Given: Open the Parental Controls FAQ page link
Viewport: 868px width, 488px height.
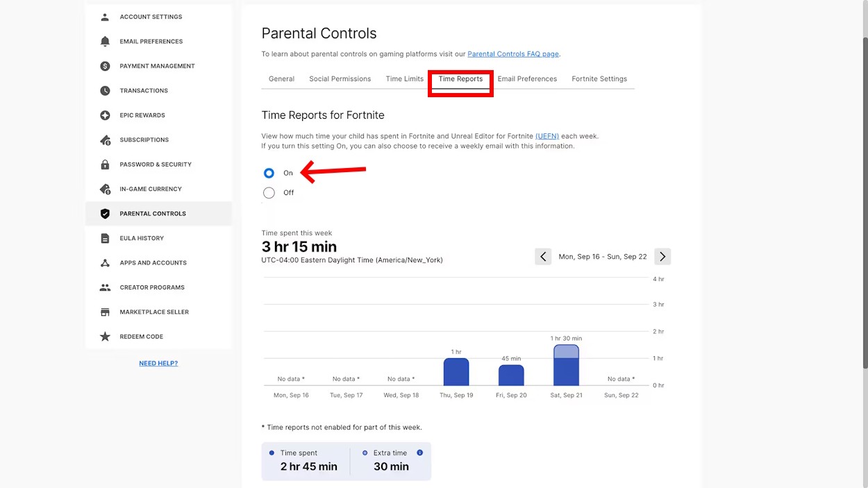Looking at the screenshot, I should [x=513, y=54].
